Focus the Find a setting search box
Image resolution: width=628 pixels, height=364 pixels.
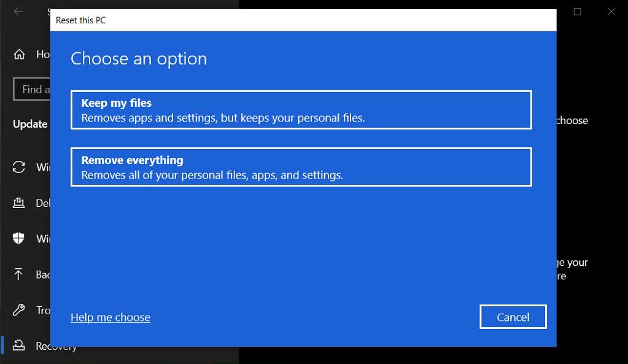tap(32, 90)
